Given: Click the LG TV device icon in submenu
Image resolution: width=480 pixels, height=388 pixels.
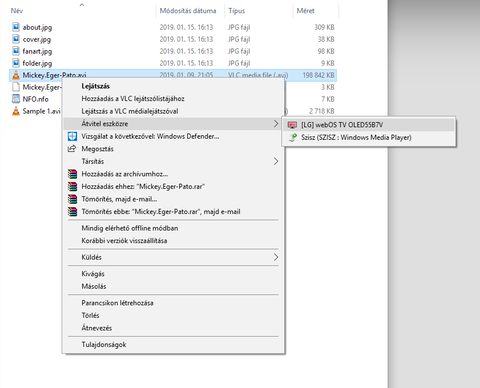Looking at the screenshot, I should (x=292, y=125).
